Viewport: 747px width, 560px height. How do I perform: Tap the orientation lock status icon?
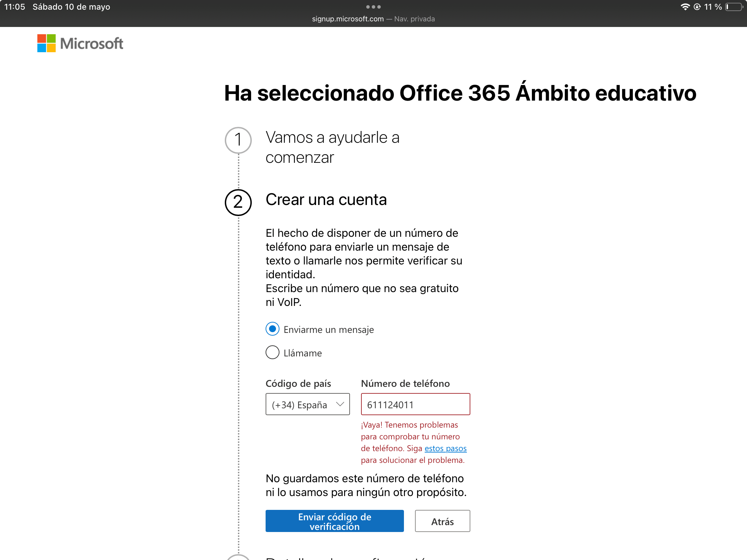tap(697, 7)
